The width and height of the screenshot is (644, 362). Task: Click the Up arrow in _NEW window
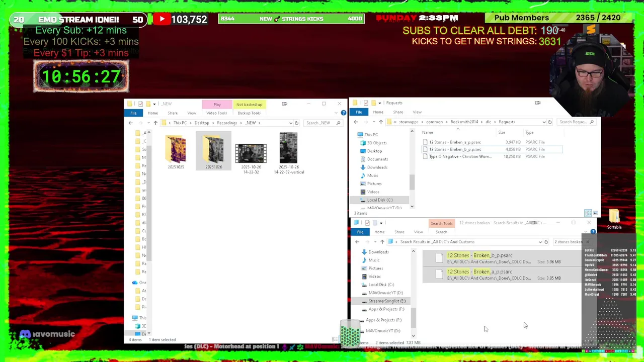155,123
